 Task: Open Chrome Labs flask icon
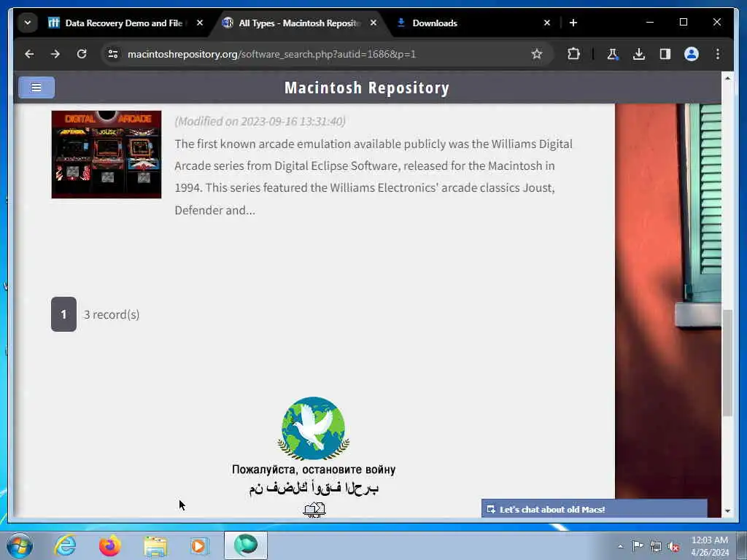pyautogui.click(x=613, y=54)
